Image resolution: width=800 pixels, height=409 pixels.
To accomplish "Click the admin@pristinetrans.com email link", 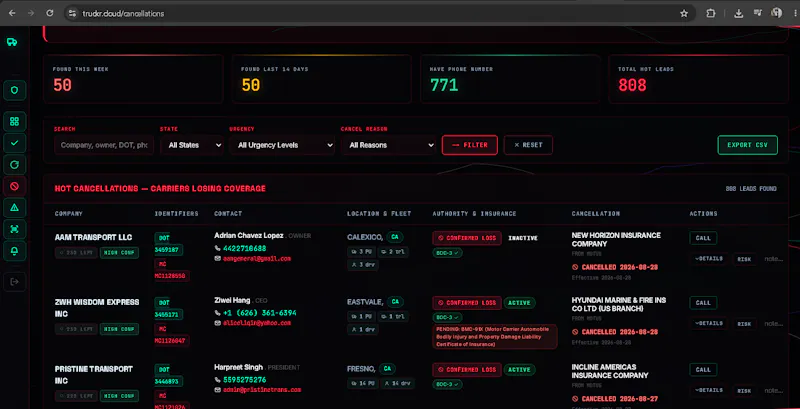I will tap(262, 390).
